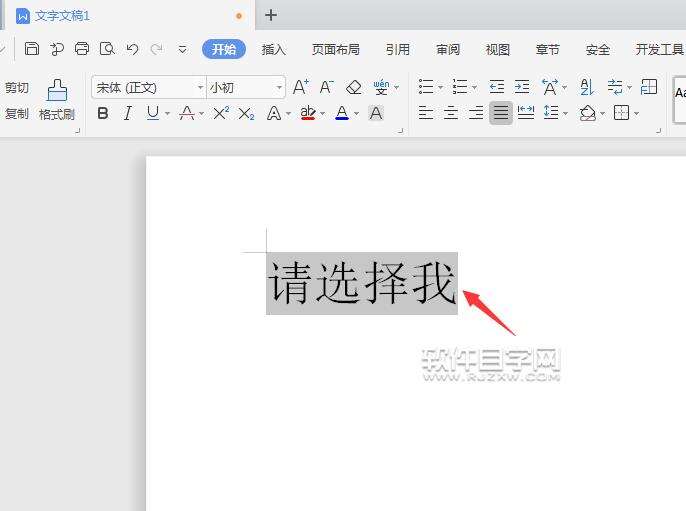Open bullet list style dropdown arrow
This screenshot has height=511, width=686.
440,88
